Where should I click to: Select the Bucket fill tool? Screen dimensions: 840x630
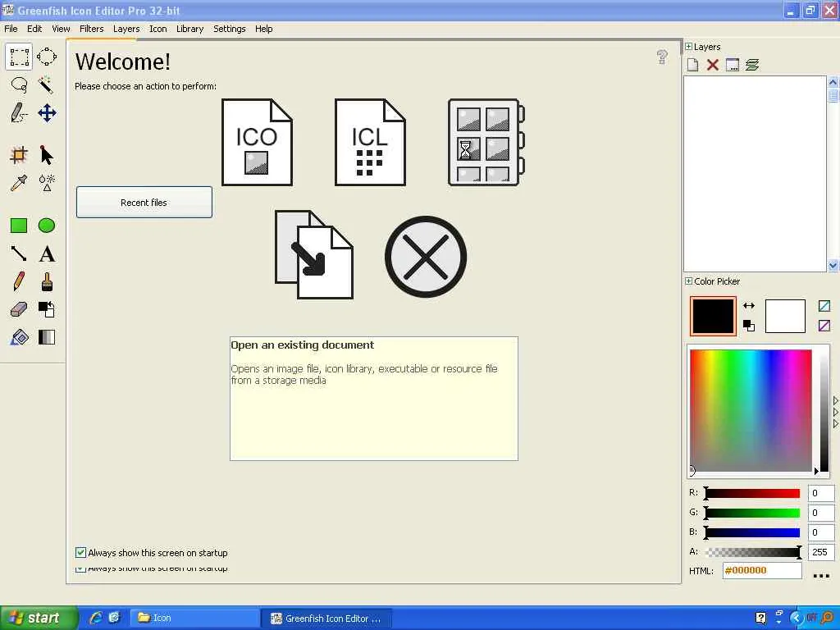[19, 337]
